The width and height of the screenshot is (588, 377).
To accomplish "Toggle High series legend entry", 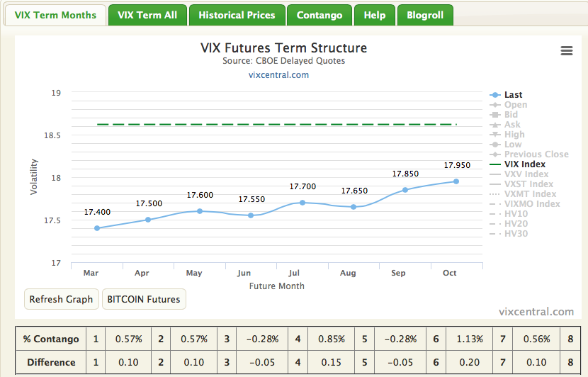I will [514, 135].
